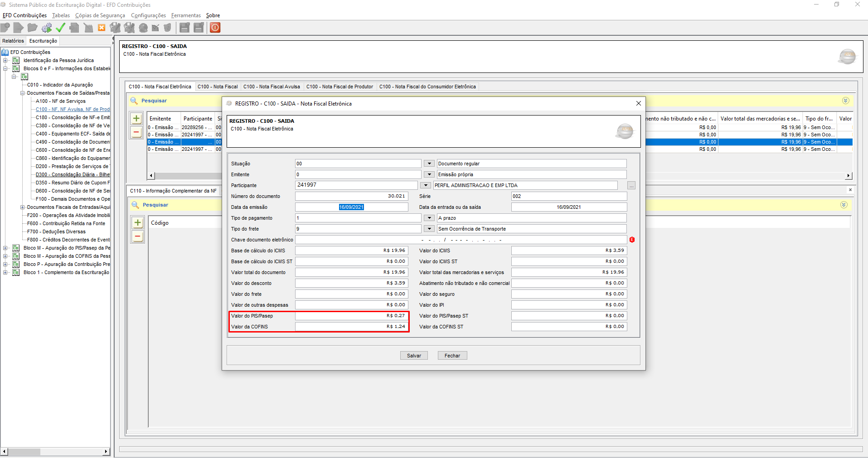Click the Data da emissão field

[x=351, y=207]
